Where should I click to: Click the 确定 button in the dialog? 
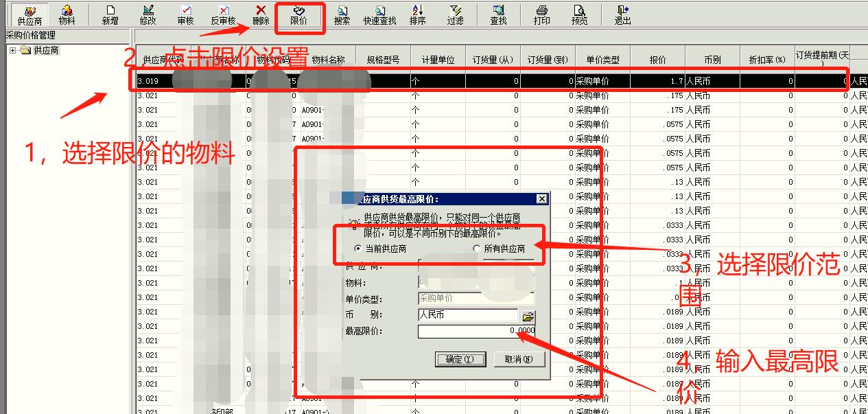(460, 360)
